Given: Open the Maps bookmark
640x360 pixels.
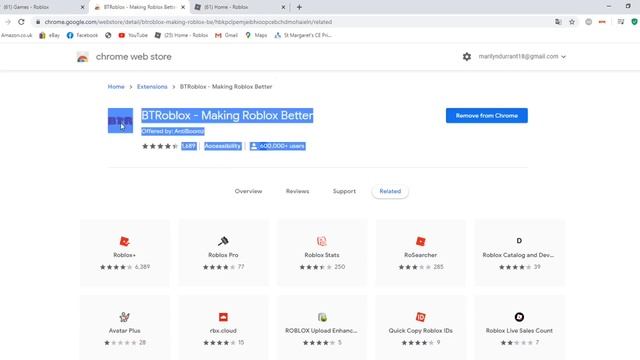Looking at the screenshot, I should click(x=256, y=36).
